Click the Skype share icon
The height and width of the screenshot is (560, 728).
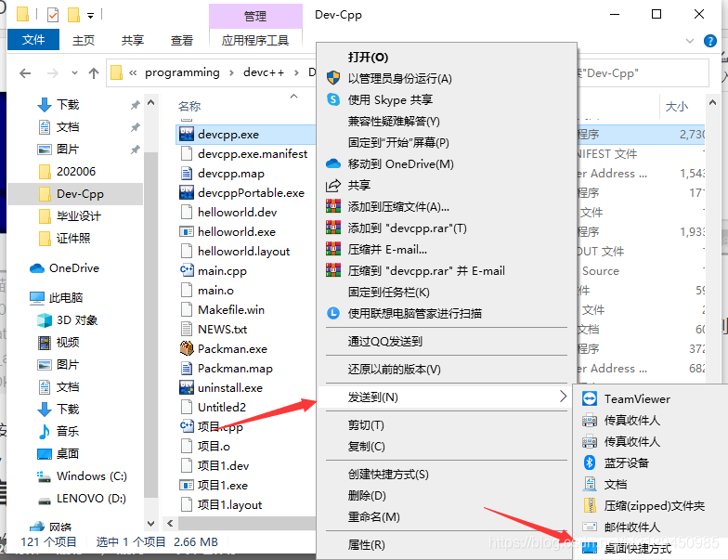point(333,99)
